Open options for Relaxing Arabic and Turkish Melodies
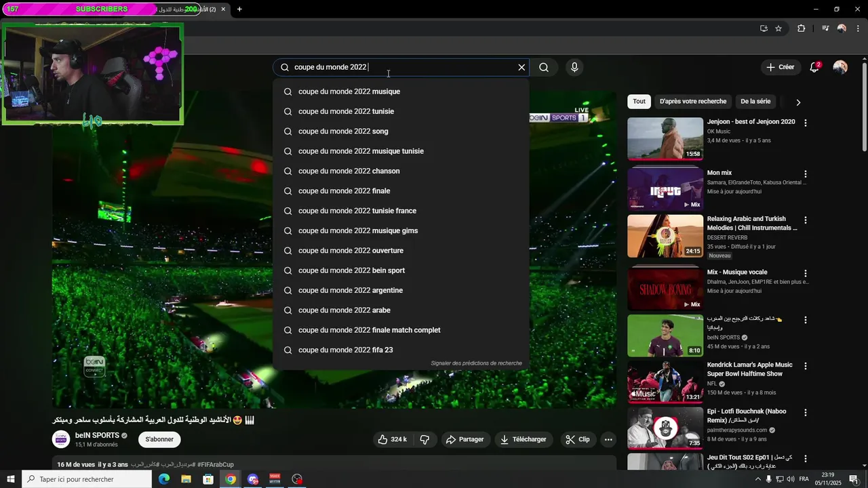Viewport: 868px width, 488px height. 806,220
